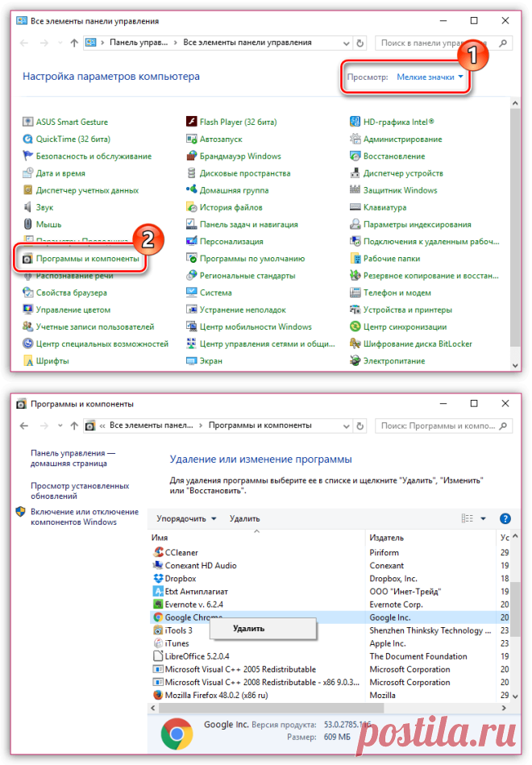The image size is (532, 765).
Task: Click the Шрифты fonts icon
Action: (x=28, y=361)
